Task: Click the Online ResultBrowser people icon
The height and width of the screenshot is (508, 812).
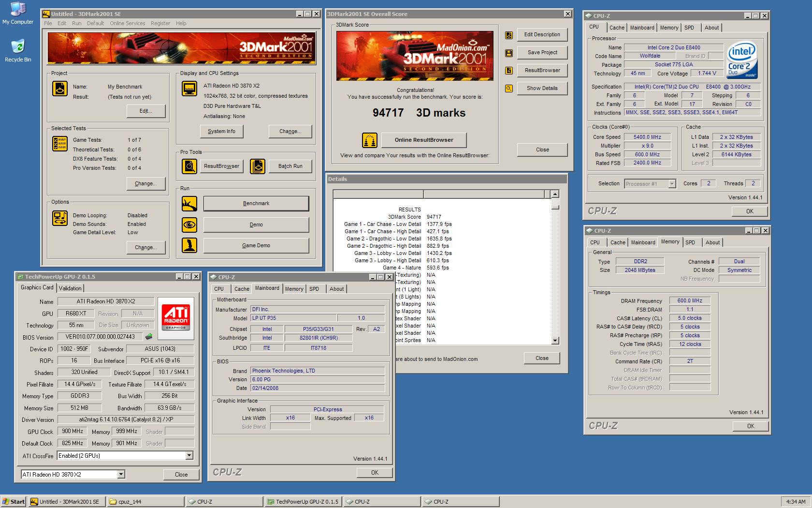Action: (x=370, y=140)
